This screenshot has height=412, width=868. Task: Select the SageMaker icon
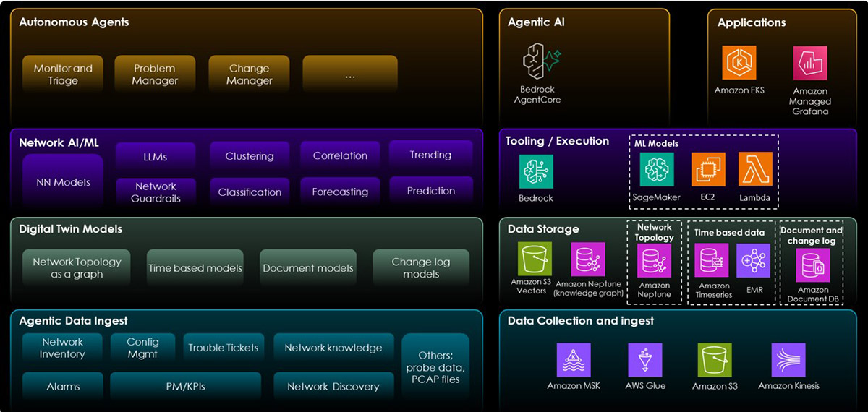click(658, 170)
